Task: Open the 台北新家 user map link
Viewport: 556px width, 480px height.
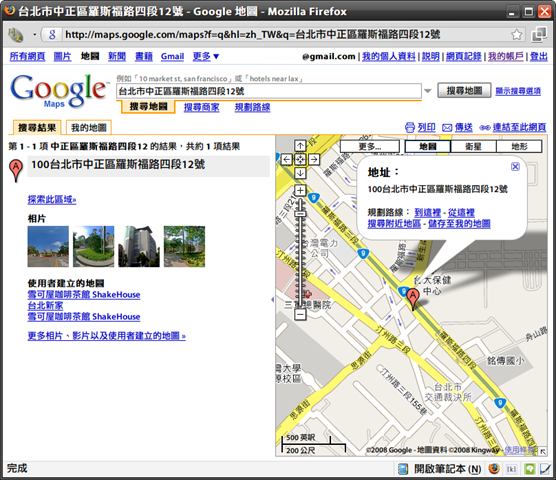Action: [x=45, y=306]
